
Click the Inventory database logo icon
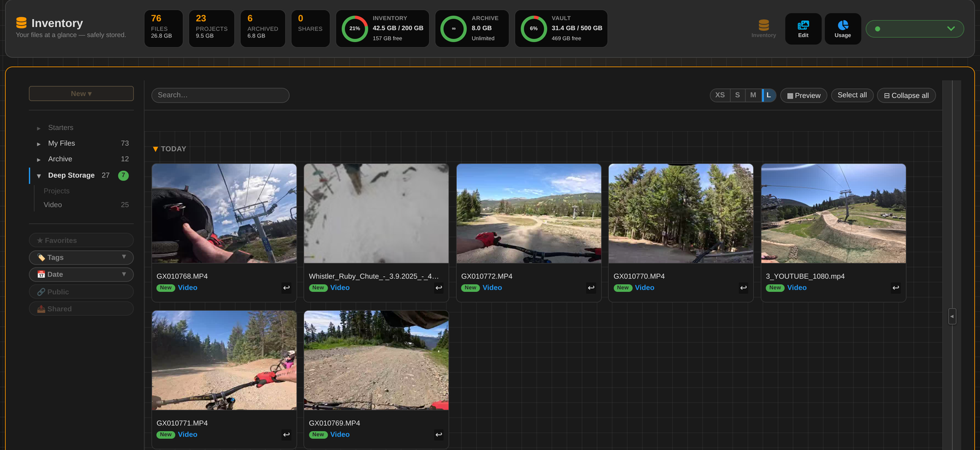click(x=21, y=23)
